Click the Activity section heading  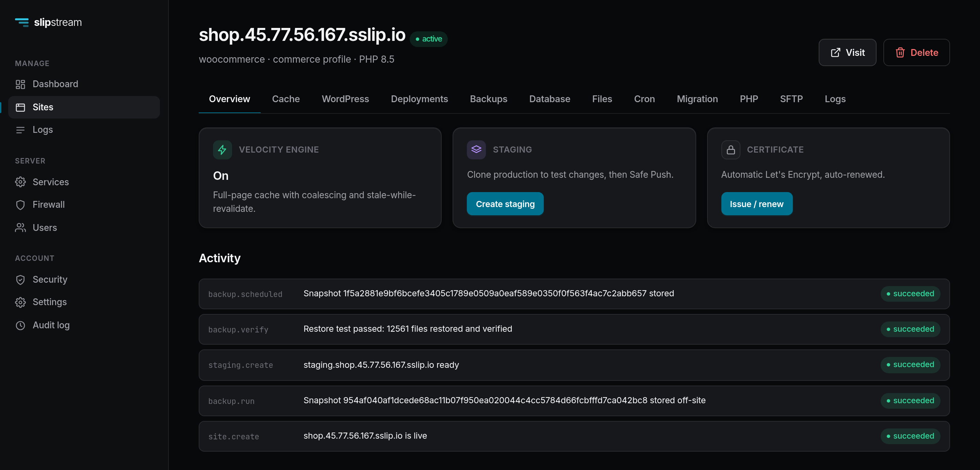pos(219,258)
